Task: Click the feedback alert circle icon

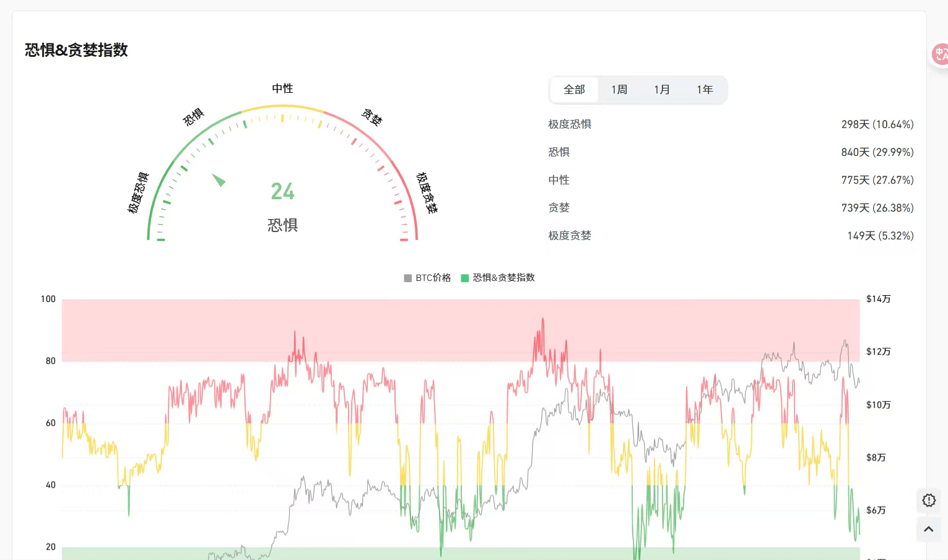Action: click(x=928, y=500)
